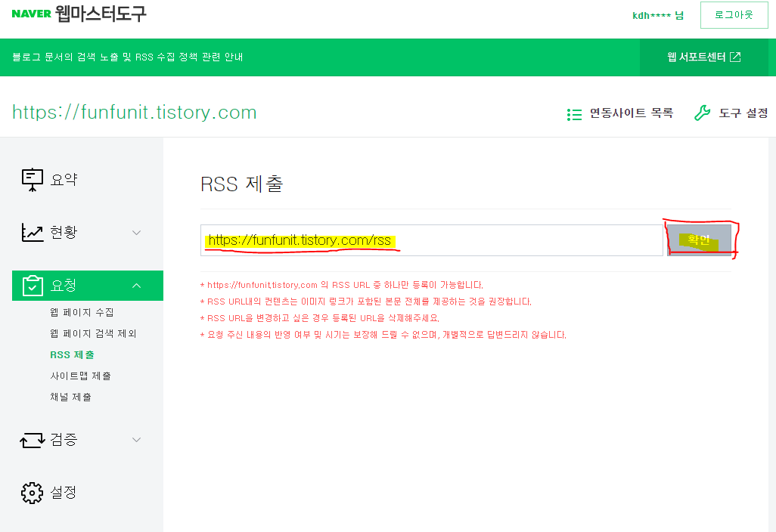Click the note '개별적으로 답변드리지 않습니다'
This screenshot has height=532, width=776.
click(x=383, y=335)
